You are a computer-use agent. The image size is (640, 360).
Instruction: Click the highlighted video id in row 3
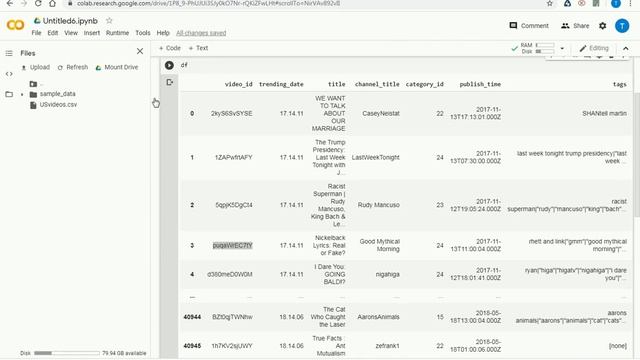(233, 245)
